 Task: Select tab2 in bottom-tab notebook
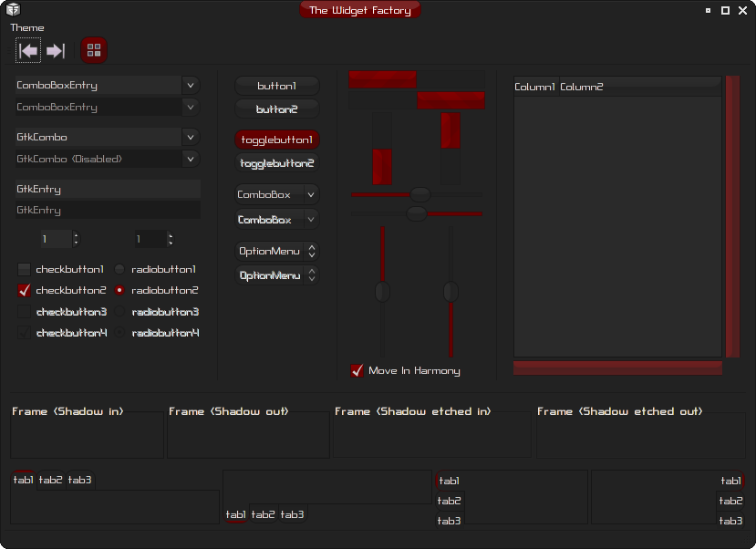(263, 514)
